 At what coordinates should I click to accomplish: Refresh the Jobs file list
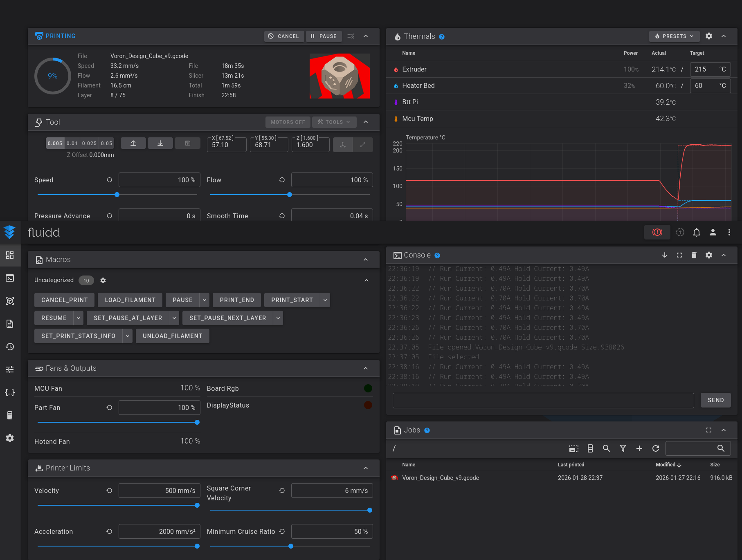pyautogui.click(x=655, y=448)
